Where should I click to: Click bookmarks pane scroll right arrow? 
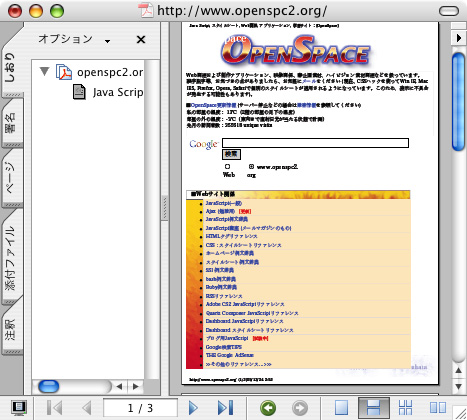coord(135,387)
